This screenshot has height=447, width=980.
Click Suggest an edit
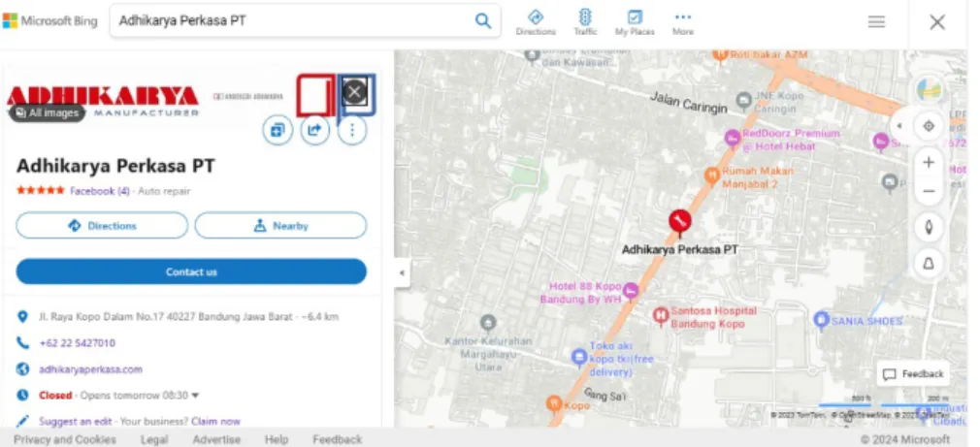tap(76, 422)
